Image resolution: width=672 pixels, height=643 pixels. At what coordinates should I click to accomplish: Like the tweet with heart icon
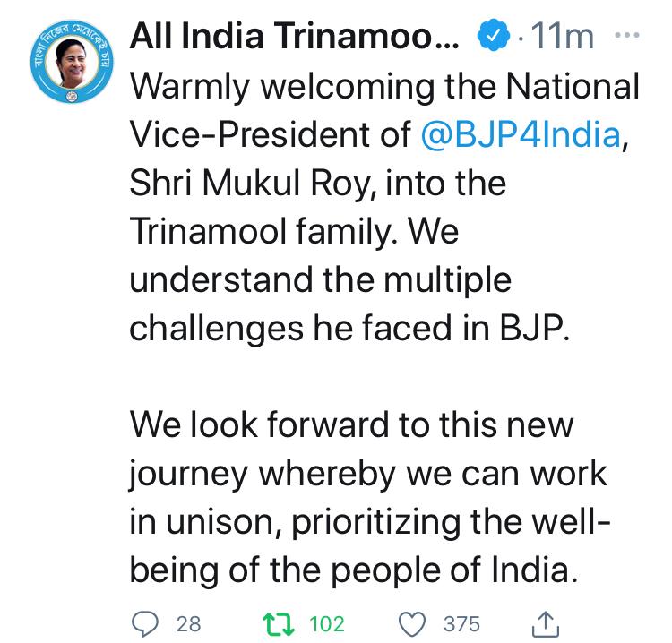coord(412,624)
